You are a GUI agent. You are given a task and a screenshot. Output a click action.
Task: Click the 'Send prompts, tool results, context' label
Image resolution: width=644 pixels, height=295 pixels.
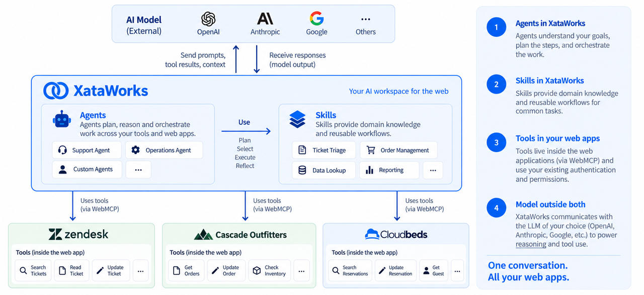pos(195,60)
